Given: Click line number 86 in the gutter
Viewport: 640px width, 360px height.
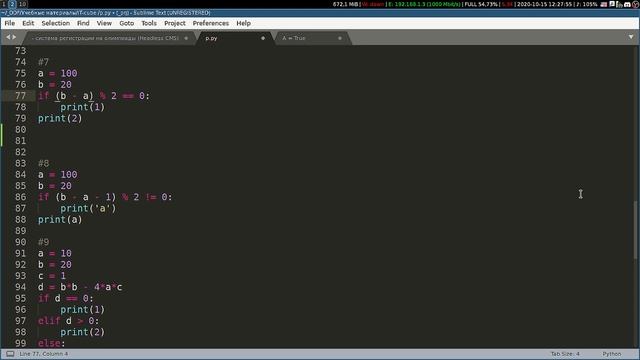Looking at the screenshot, I should (20, 197).
